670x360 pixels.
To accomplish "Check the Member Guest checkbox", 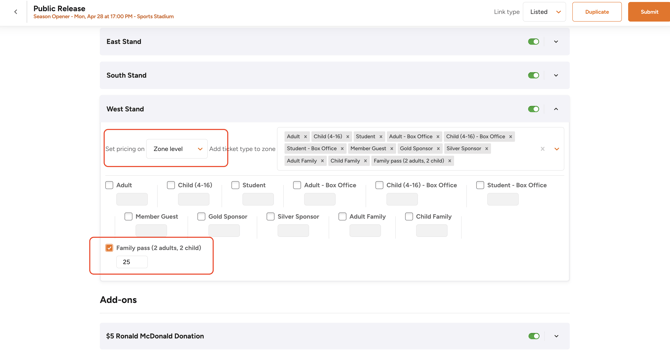I will [x=129, y=217].
